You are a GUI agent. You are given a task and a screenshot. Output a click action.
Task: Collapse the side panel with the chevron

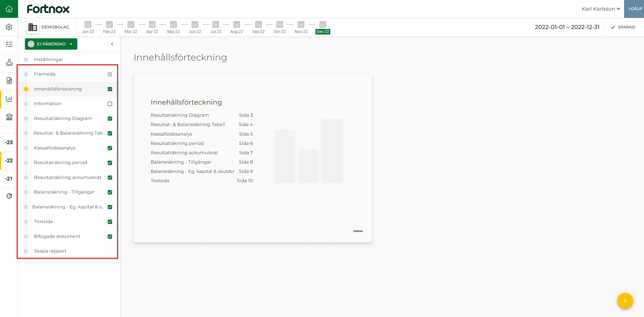(x=112, y=44)
